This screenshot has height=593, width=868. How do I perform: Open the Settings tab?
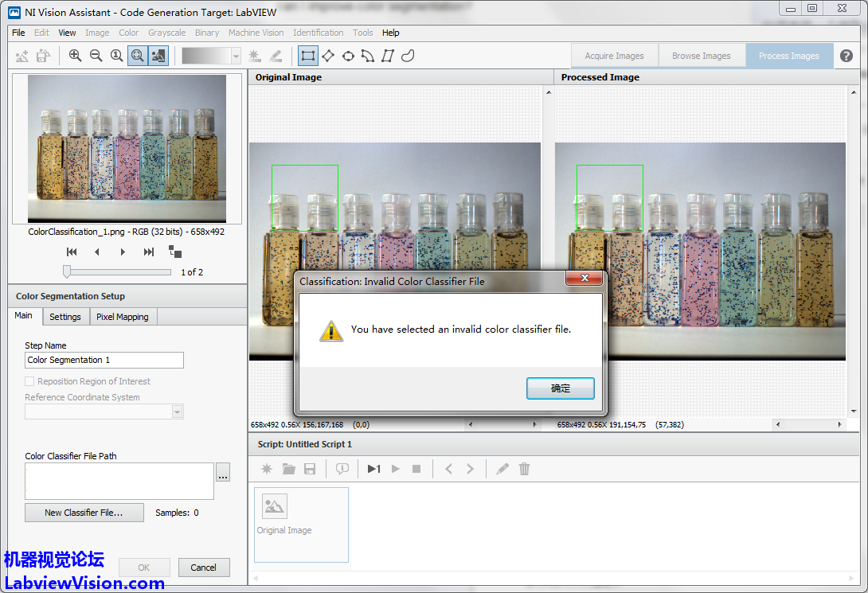point(65,317)
